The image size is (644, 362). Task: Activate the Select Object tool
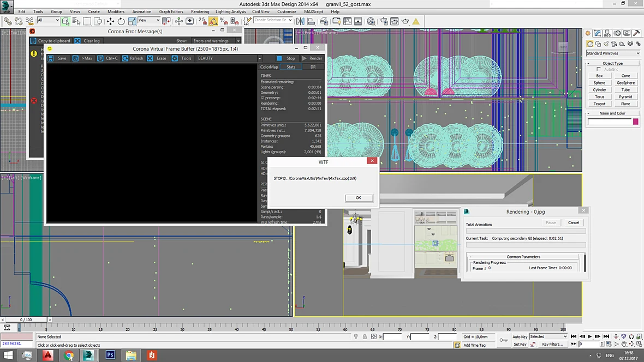65,21
